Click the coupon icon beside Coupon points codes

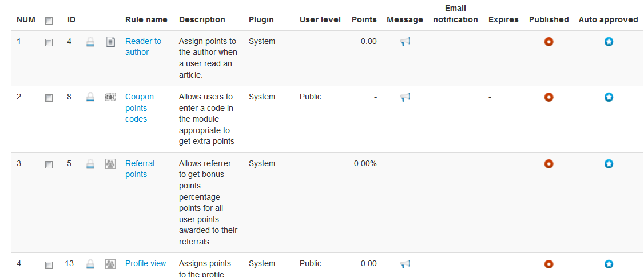[x=110, y=97]
